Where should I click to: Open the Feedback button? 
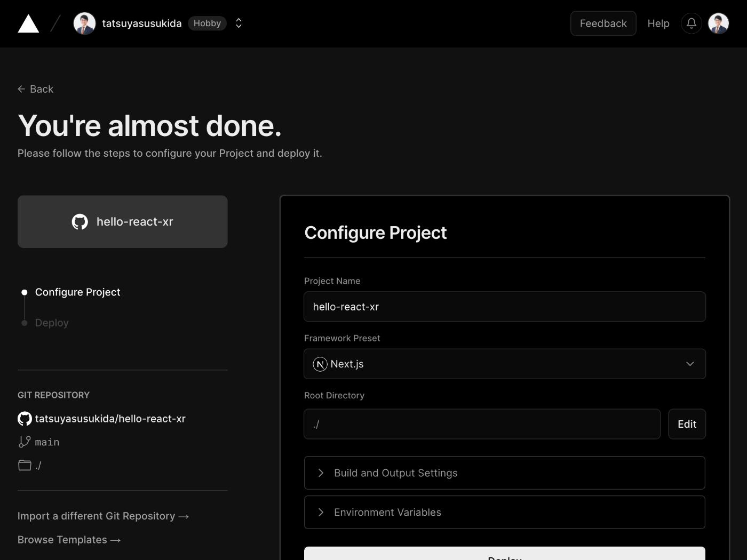coord(603,23)
